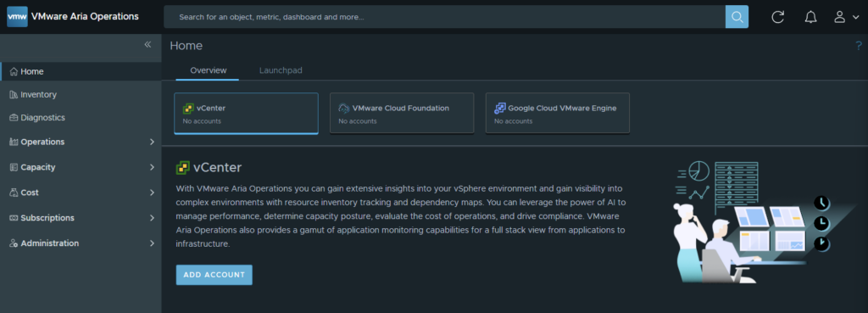Click the large vCenter heading text
Image resolution: width=868 pixels, height=313 pixels.
pyautogui.click(x=218, y=168)
